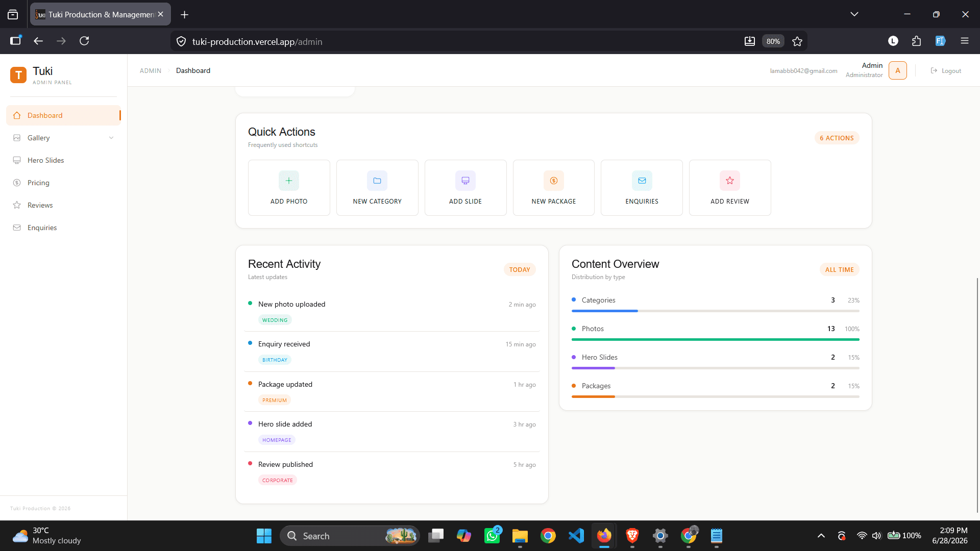The width and height of the screenshot is (980, 551).
Task: Click the ADD PHOTO quick action label
Action: 289,202
